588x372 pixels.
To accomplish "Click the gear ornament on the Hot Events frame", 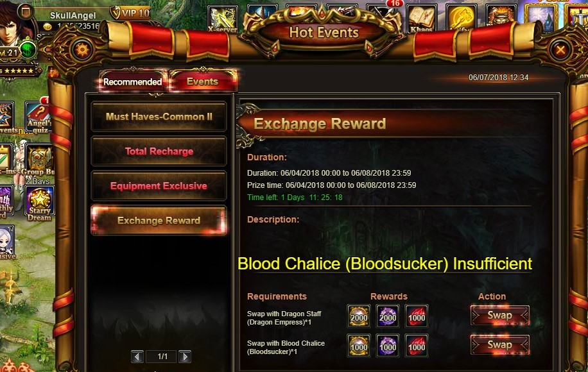I will tap(82, 50).
